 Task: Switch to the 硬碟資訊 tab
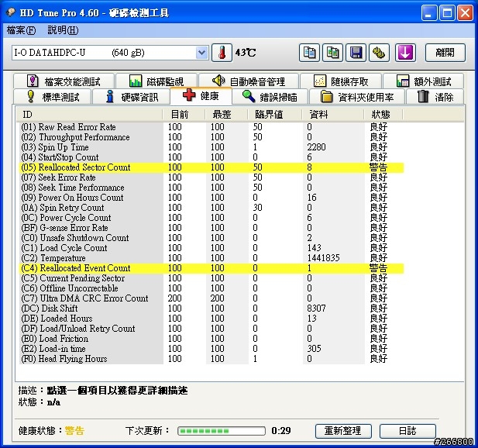[x=132, y=97]
